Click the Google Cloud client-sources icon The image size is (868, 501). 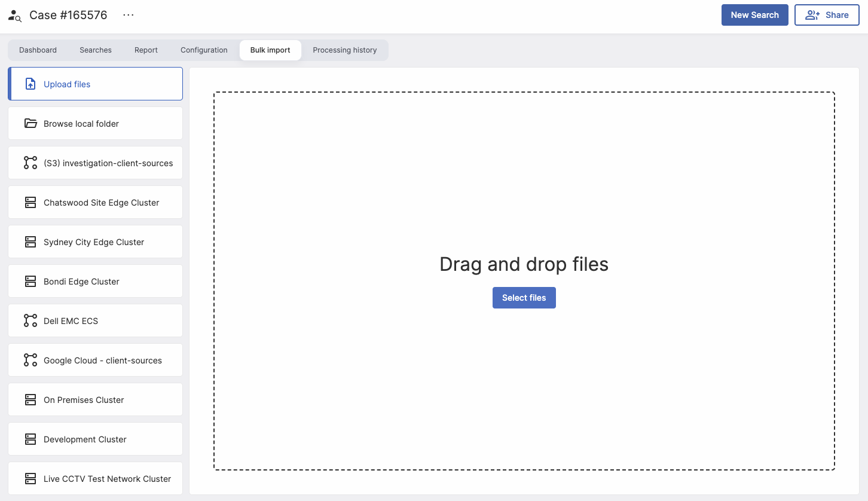pos(30,360)
